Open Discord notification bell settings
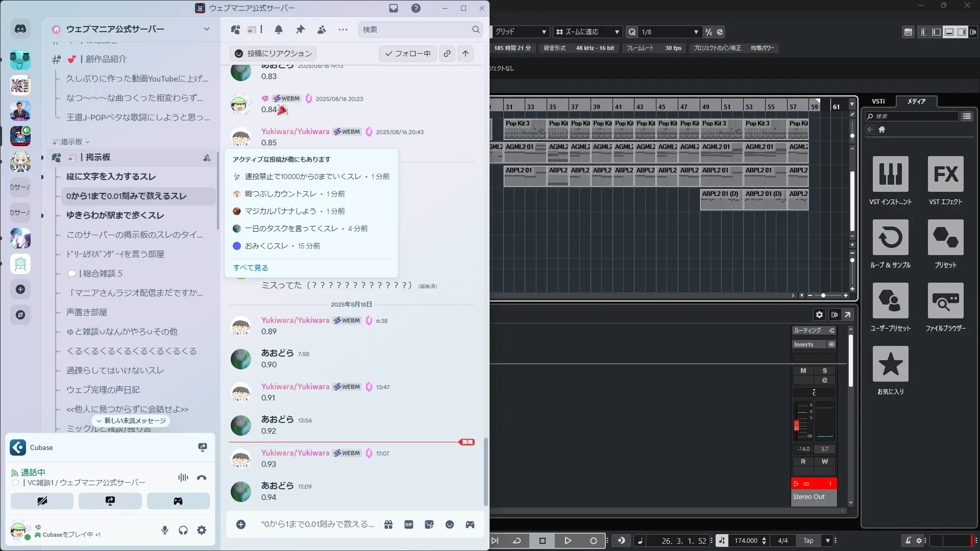Viewport: 980px width, 551px height. [x=279, y=30]
